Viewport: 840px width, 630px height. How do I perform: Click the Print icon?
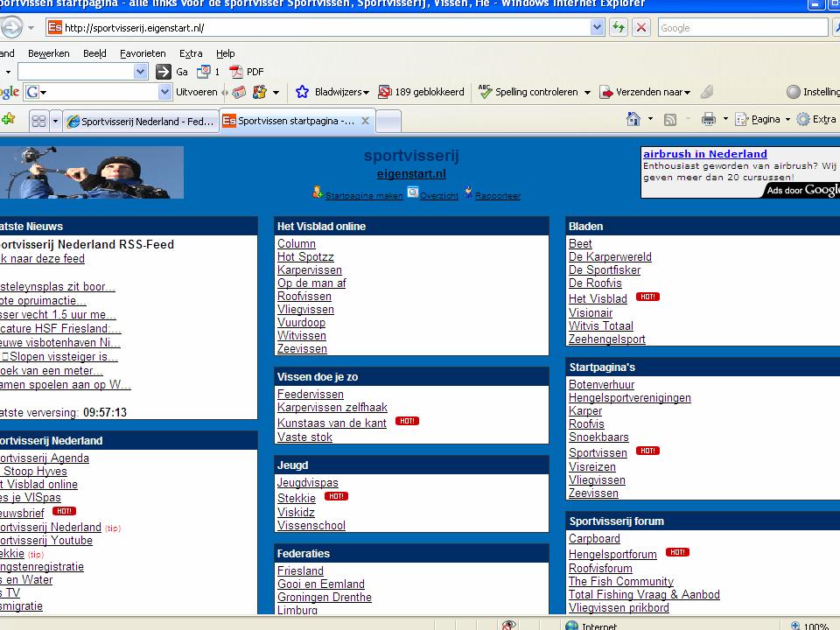point(709,119)
